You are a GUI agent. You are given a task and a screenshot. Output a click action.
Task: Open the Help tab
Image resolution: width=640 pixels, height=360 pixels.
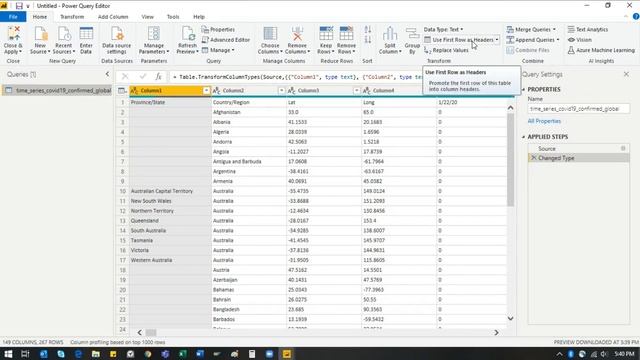click(x=199, y=17)
